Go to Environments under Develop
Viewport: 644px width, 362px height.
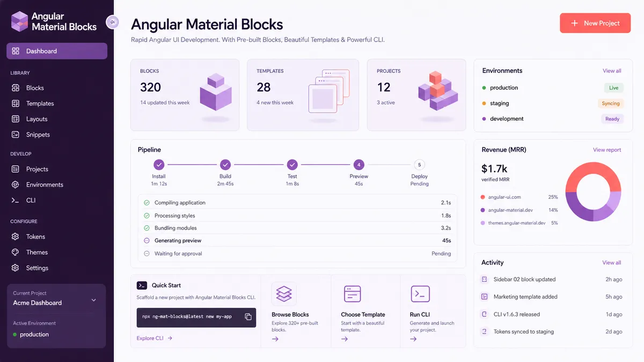pyautogui.click(x=45, y=184)
